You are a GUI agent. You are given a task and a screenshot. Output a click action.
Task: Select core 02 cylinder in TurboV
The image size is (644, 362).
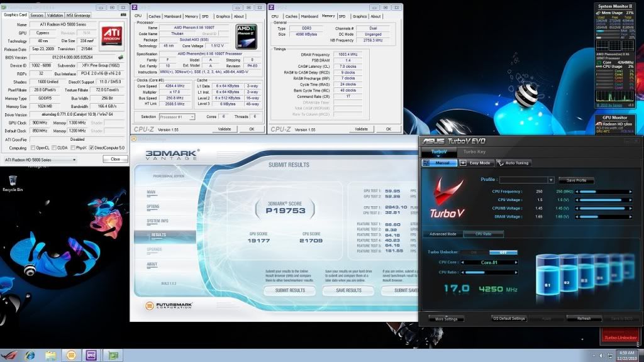point(569,273)
